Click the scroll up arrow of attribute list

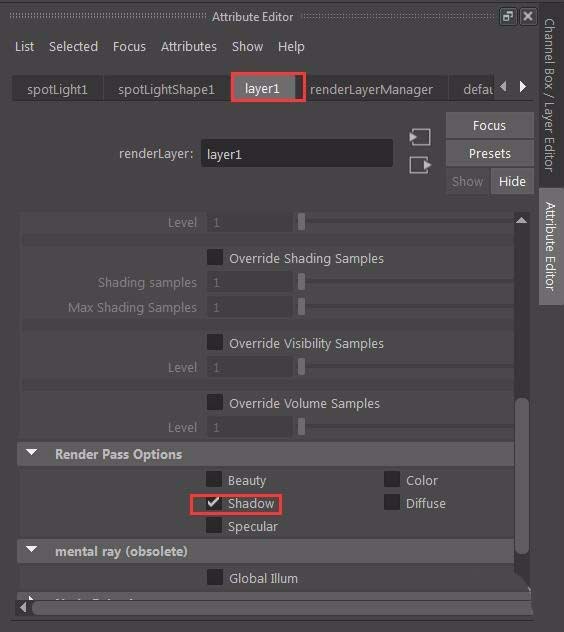coord(521,220)
